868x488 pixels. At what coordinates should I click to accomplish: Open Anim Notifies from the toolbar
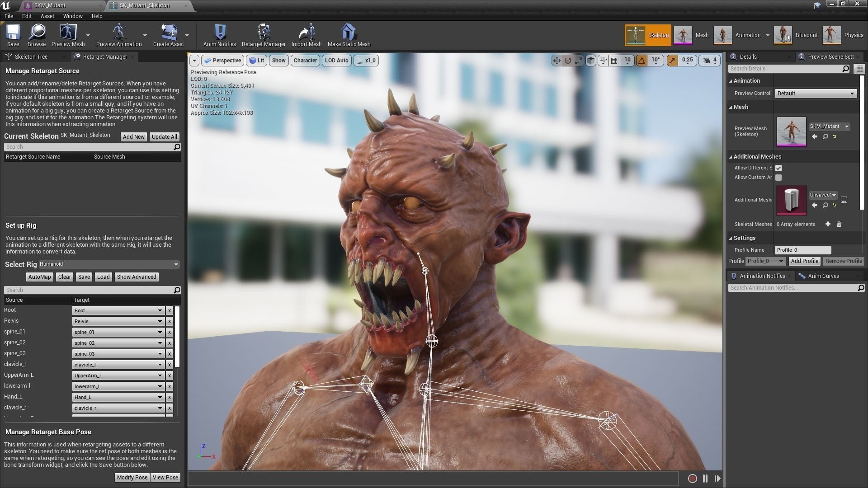tap(220, 35)
